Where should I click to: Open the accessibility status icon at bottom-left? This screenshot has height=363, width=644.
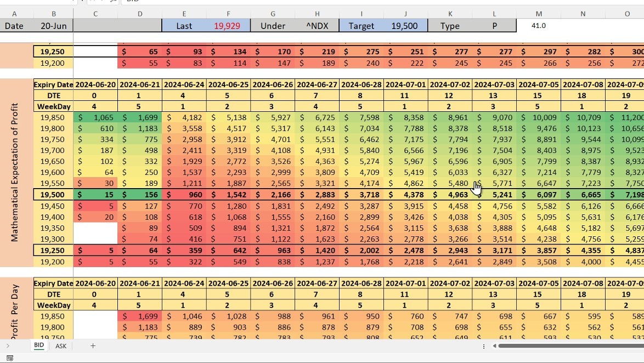(9, 357)
